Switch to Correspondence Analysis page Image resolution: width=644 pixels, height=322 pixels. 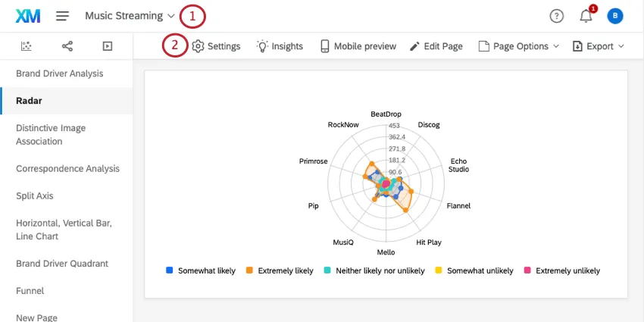click(67, 168)
